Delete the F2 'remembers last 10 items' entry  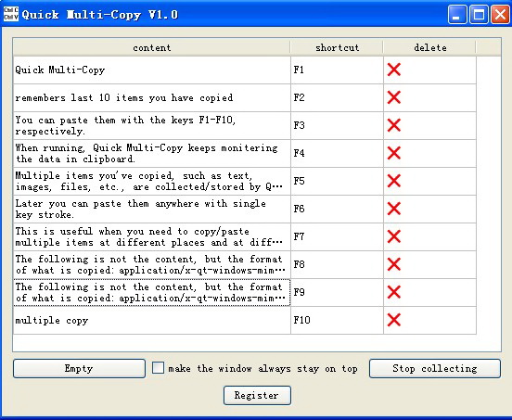coord(394,97)
